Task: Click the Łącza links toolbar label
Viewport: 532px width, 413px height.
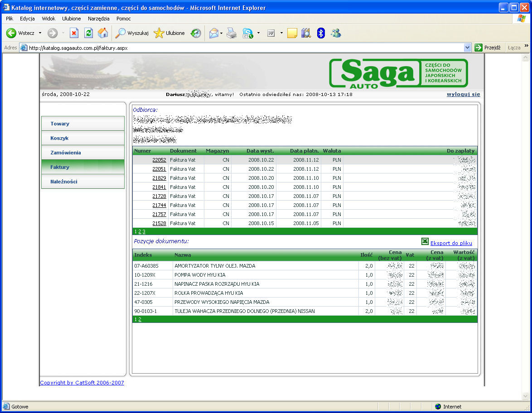Action: (x=514, y=48)
